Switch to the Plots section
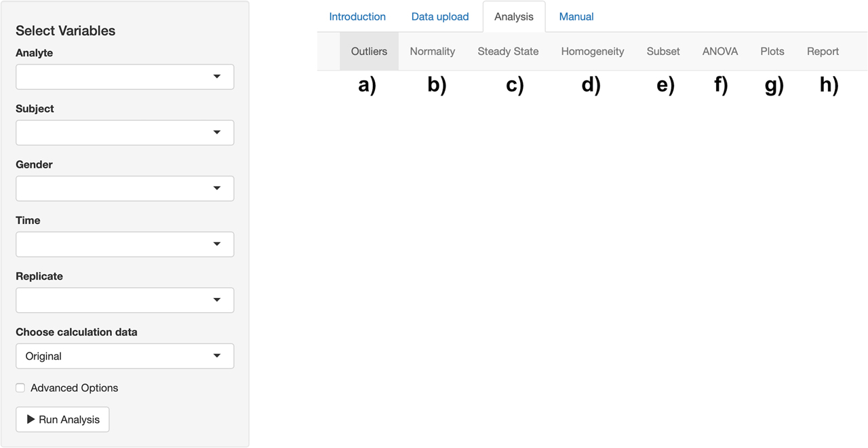 pos(772,51)
